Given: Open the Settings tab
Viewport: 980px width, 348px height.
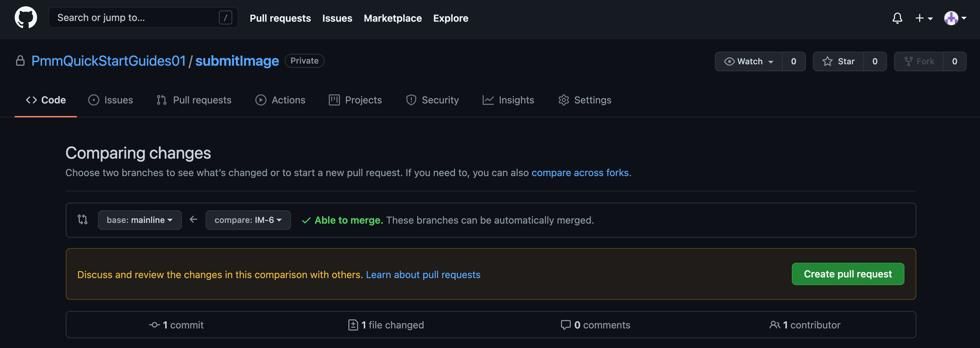Looking at the screenshot, I should [585, 100].
